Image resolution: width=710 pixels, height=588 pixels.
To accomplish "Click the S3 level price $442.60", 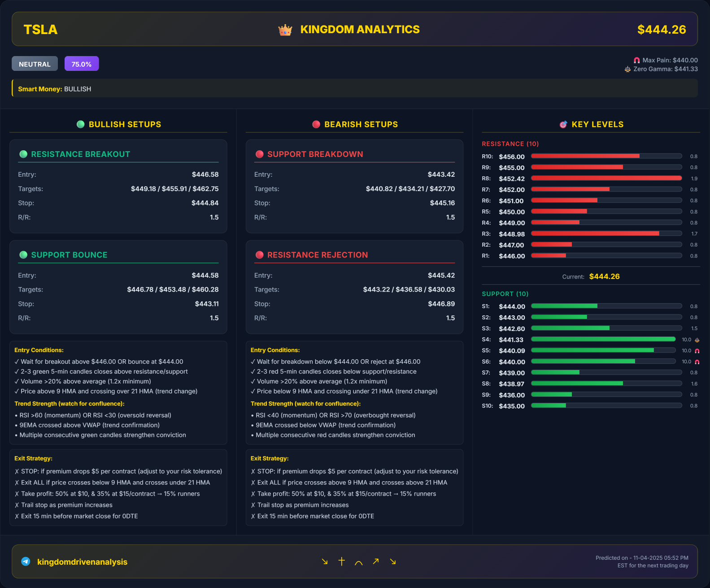I will (x=512, y=329).
